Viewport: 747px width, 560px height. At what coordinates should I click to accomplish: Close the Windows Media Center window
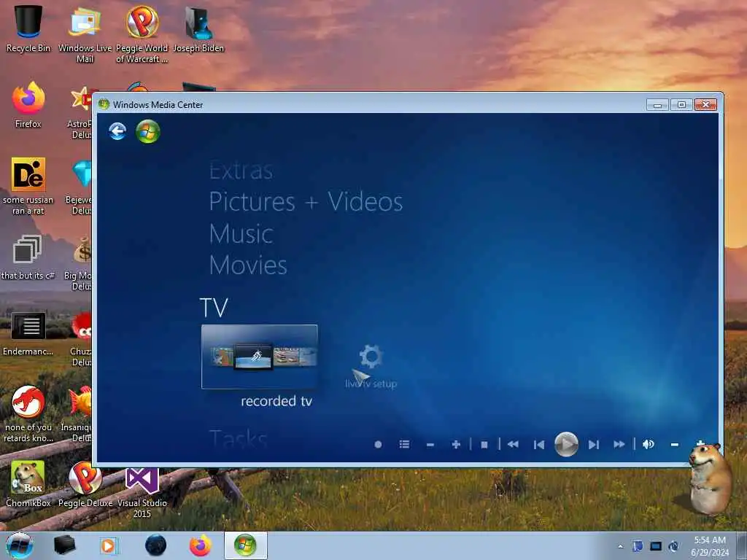coord(706,105)
